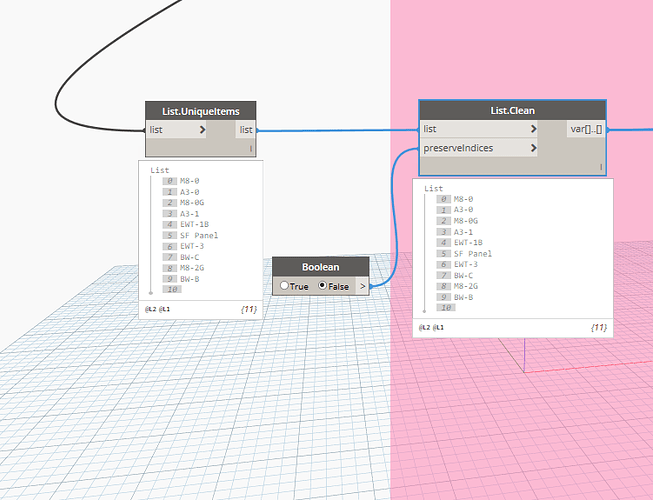
Task: Click item 'M8-0G' in List.Clean preview
Action: (x=466, y=221)
